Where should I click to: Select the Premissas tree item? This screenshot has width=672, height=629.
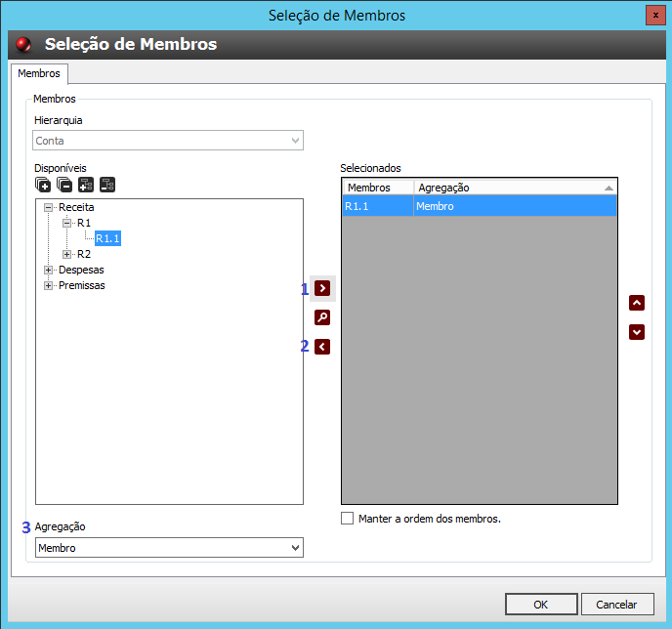point(82,285)
